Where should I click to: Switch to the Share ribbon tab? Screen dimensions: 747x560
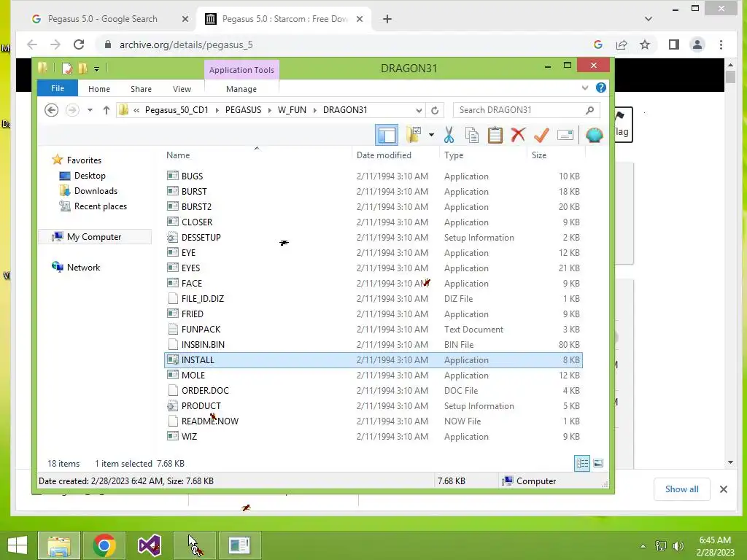coord(141,89)
